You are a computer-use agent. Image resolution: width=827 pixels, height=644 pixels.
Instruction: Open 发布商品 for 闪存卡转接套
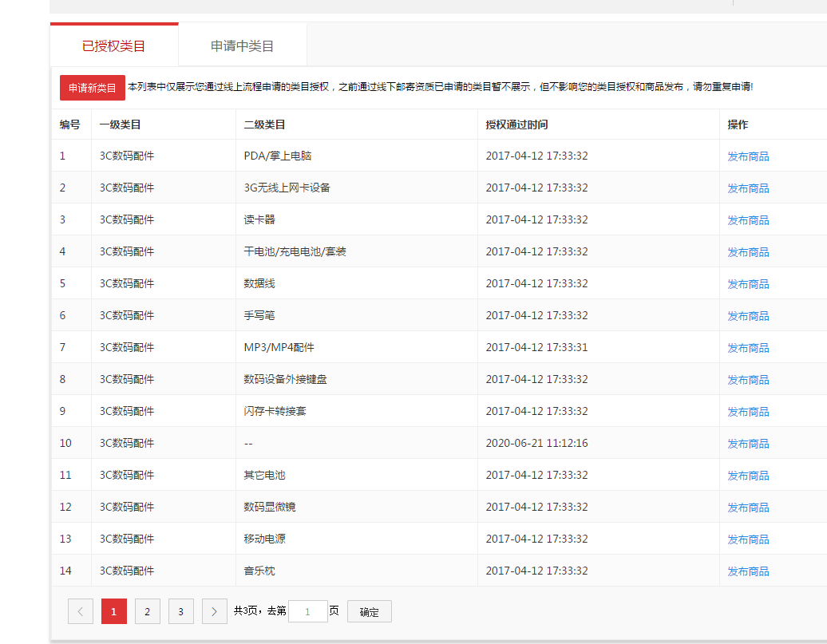pos(747,411)
